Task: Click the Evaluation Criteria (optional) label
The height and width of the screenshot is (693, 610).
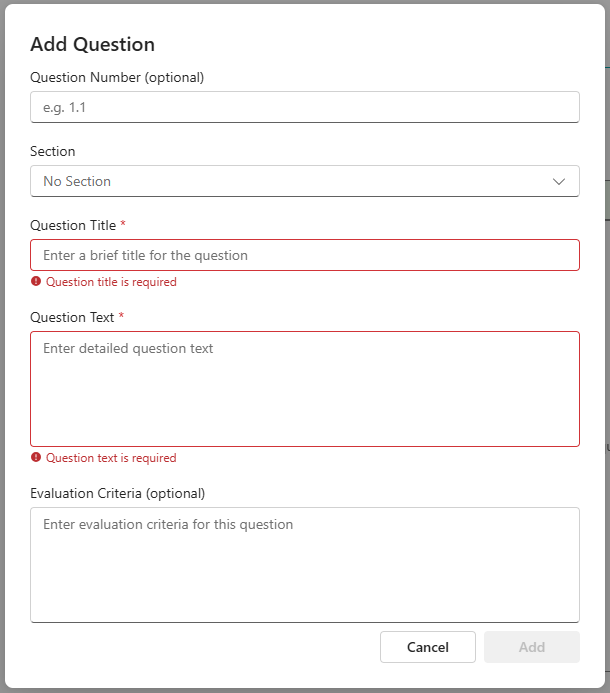Action: [118, 493]
